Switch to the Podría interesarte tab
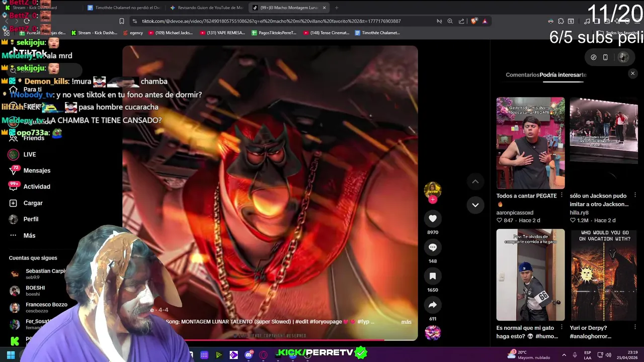Image resolution: width=644 pixels, height=362 pixels. pos(563,75)
